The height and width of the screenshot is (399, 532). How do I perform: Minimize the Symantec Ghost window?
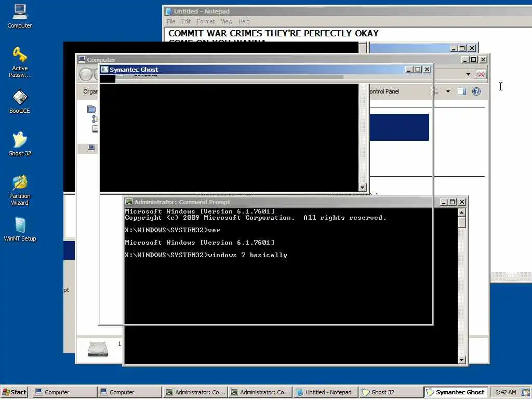(409, 70)
